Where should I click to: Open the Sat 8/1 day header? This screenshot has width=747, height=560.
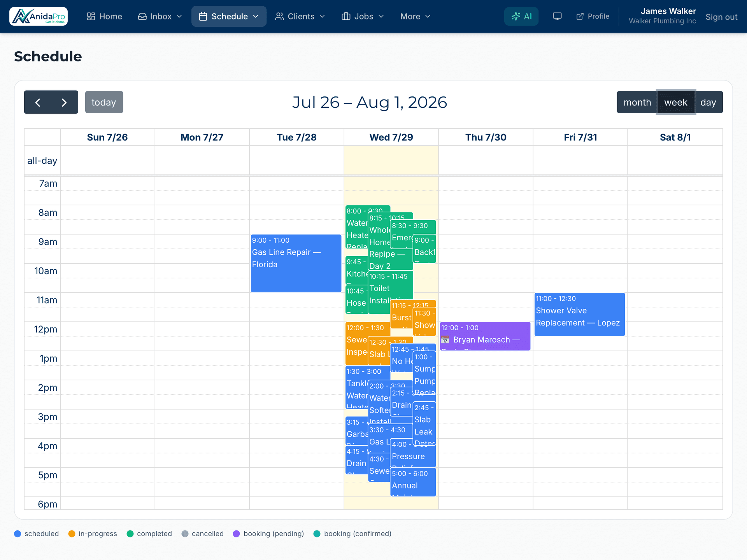675,137
